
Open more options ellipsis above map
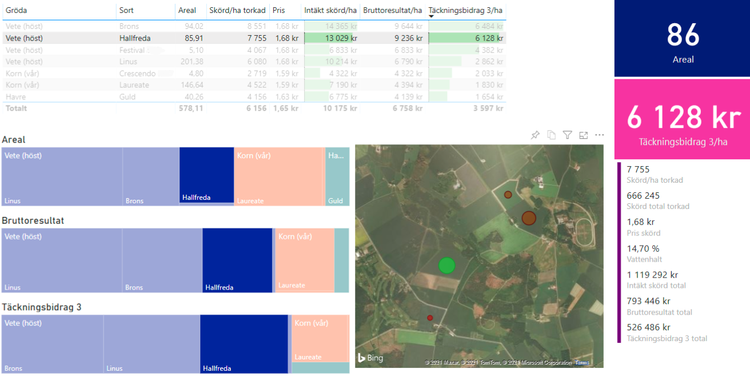599,135
